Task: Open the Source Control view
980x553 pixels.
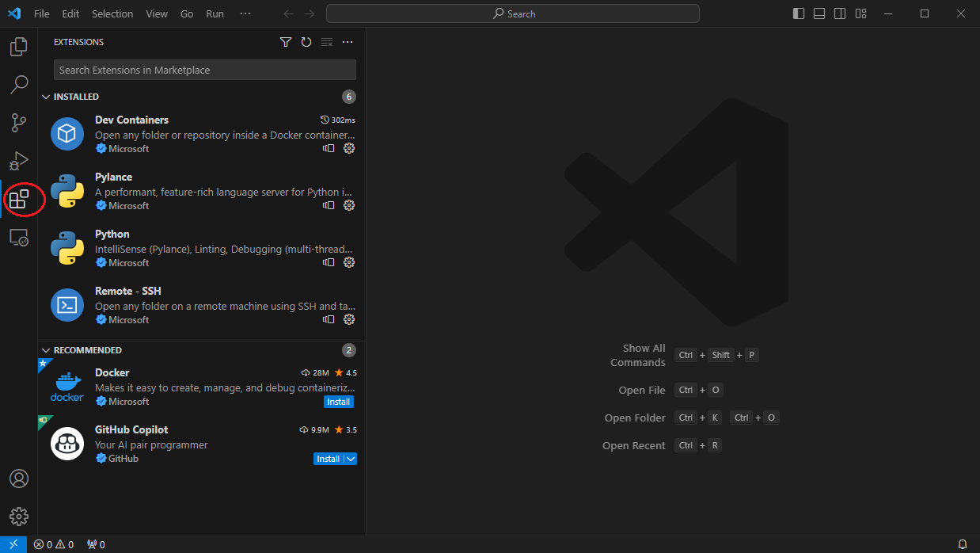Action: click(19, 123)
